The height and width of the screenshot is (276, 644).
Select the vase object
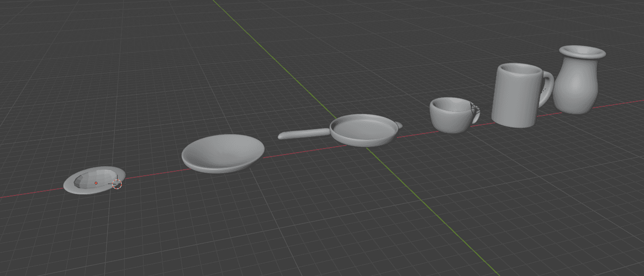pos(579,79)
